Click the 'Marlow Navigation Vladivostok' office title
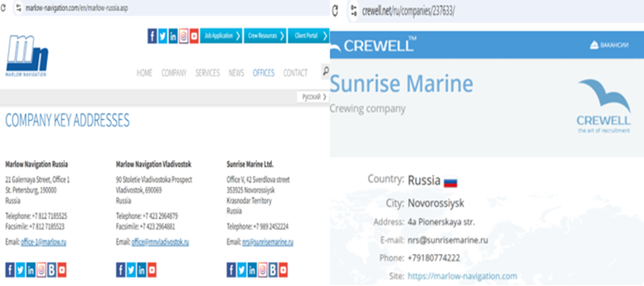The height and width of the screenshot is (286, 644). pyautogui.click(x=153, y=164)
